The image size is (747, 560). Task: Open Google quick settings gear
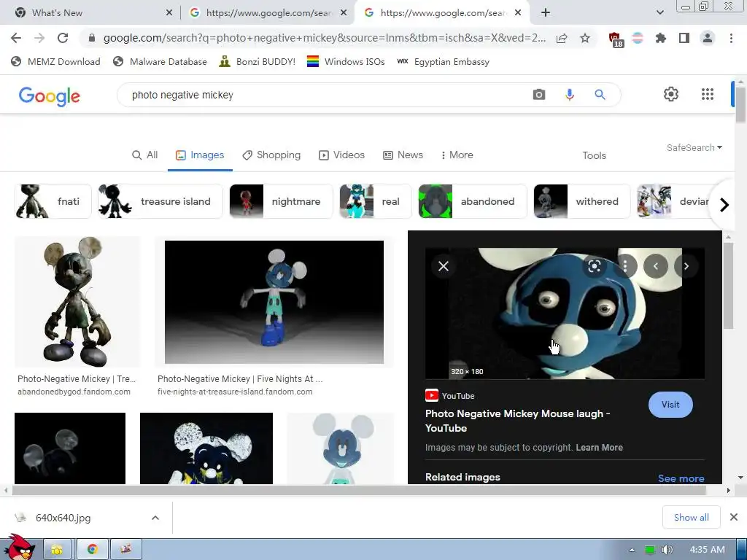click(671, 94)
